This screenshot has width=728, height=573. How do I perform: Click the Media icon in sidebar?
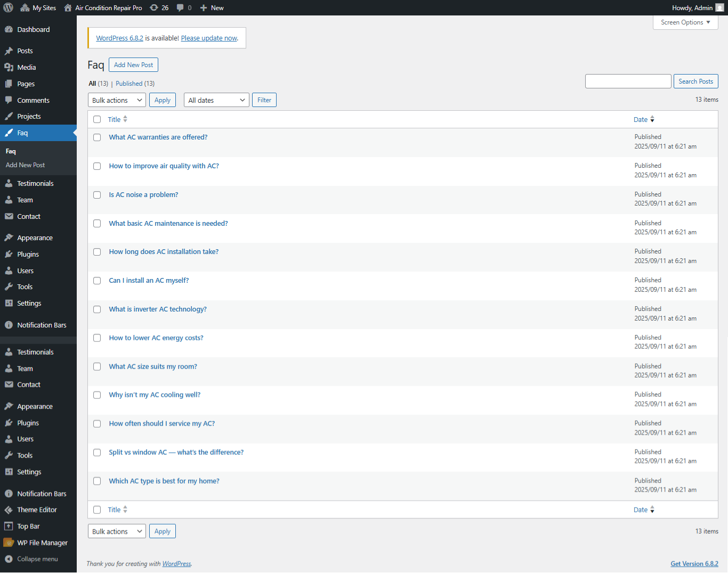point(9,68)
